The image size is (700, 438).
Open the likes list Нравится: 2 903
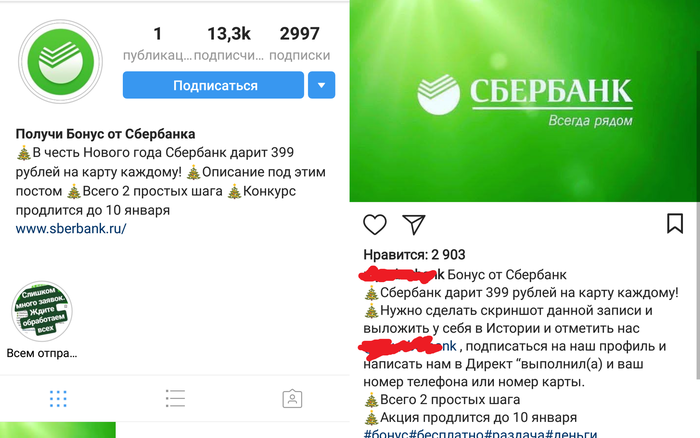click(414, 254)
